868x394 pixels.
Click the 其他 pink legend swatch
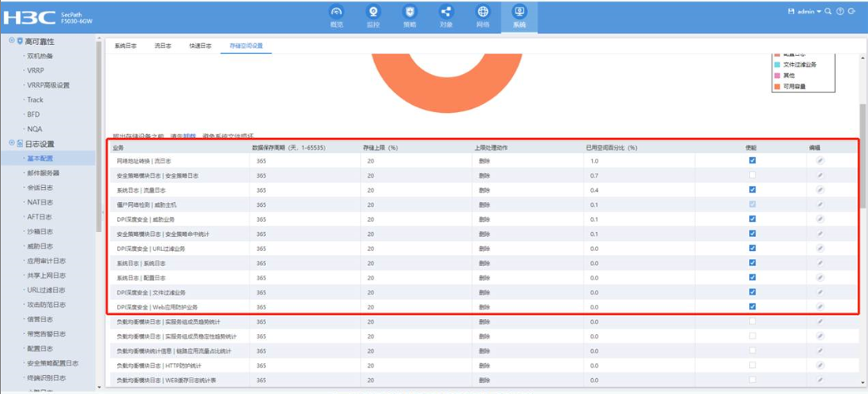(777, 76)
